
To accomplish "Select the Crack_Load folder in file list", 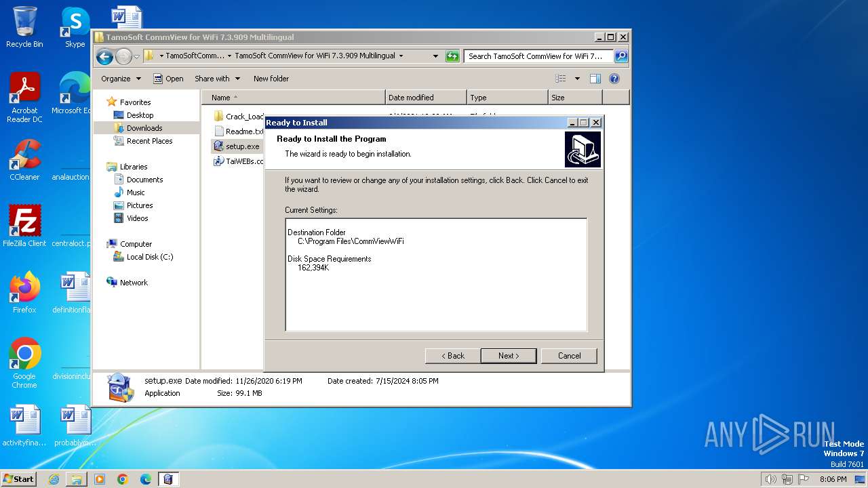I will pos(239,117).
